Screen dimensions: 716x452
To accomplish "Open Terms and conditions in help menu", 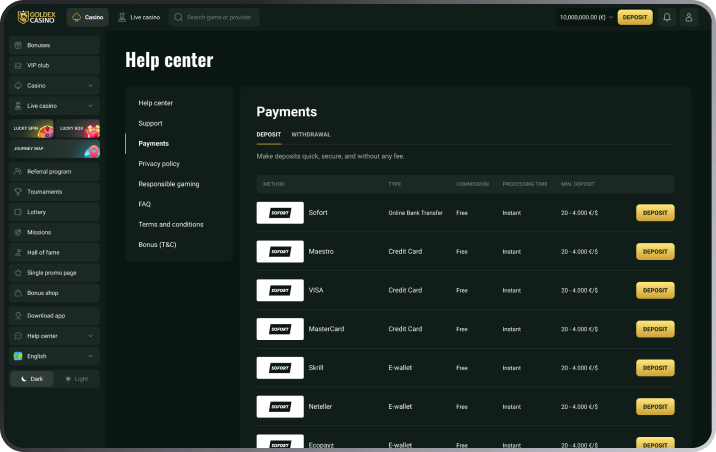I will 171,224.
